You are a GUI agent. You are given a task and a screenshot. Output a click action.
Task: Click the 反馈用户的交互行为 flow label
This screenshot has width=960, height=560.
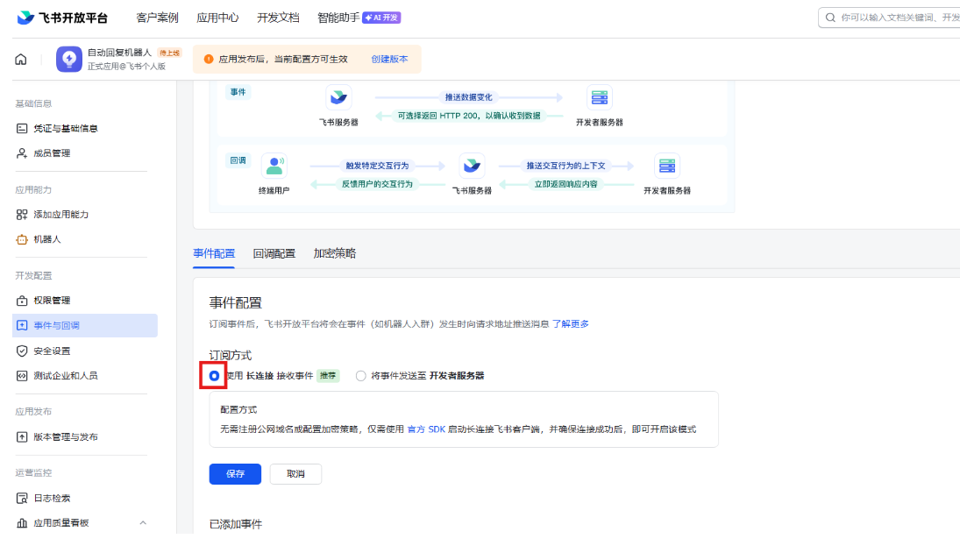377,184
